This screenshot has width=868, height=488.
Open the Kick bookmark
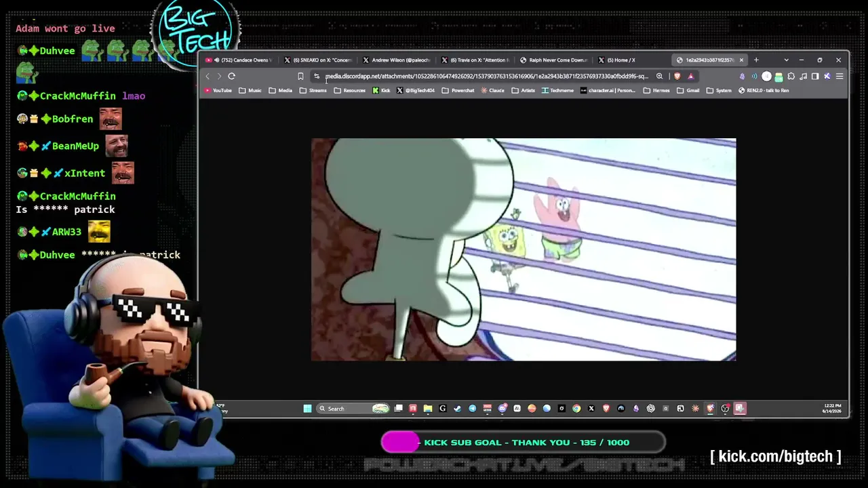(x=381, y=91)
